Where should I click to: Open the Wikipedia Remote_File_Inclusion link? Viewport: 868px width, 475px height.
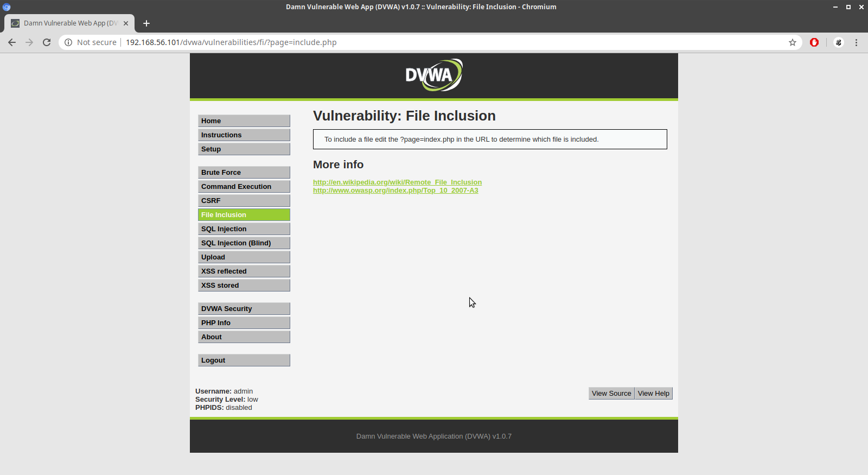(397, 182)
